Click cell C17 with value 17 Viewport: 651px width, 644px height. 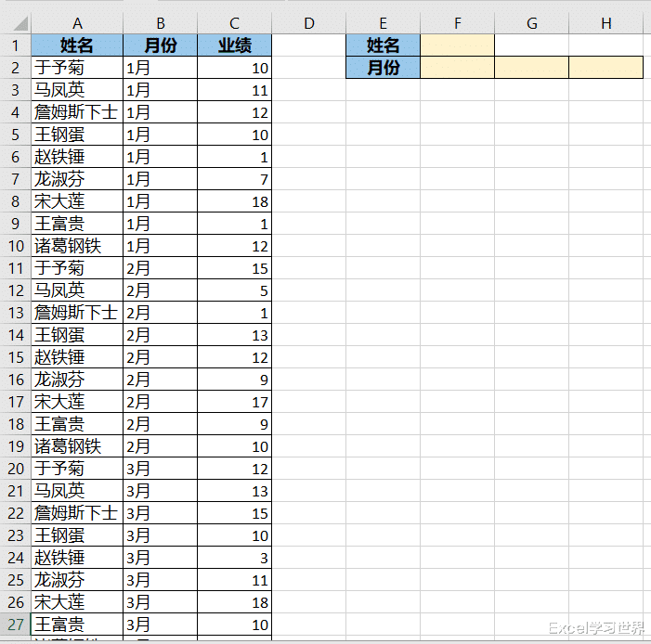click(235, 402)
